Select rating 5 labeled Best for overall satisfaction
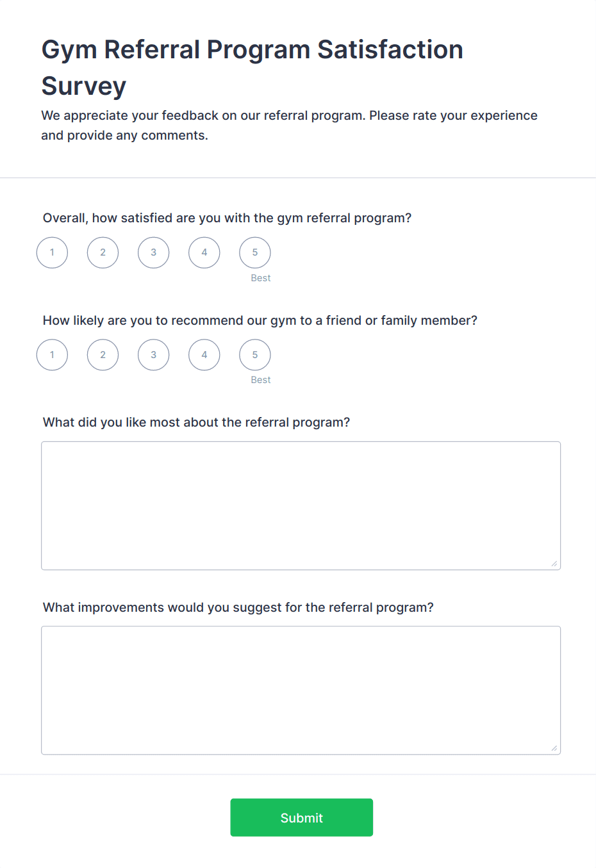596x868 pixels. 254,252
